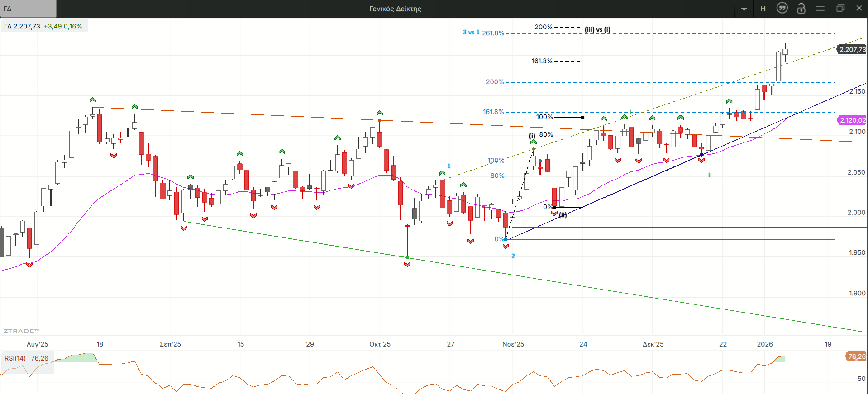
Task: Open the title bar dropdown arrow
Action: (x=744, y=9)
